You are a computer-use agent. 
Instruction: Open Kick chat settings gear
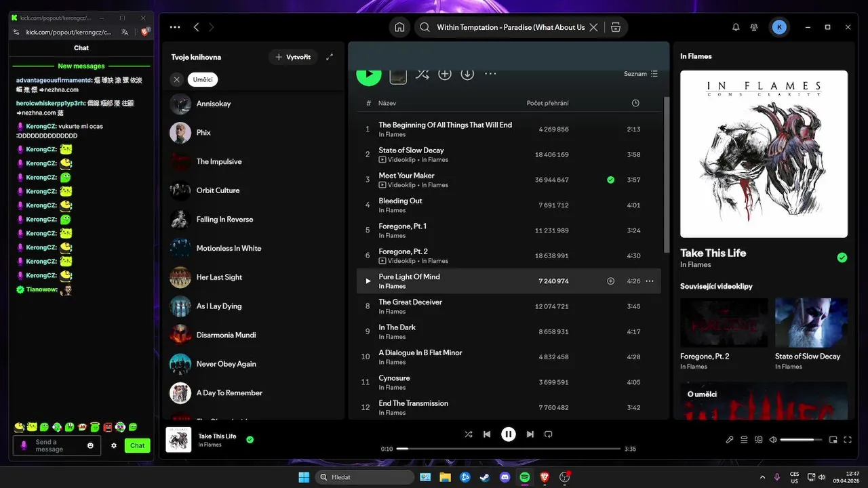pos(114,445)
